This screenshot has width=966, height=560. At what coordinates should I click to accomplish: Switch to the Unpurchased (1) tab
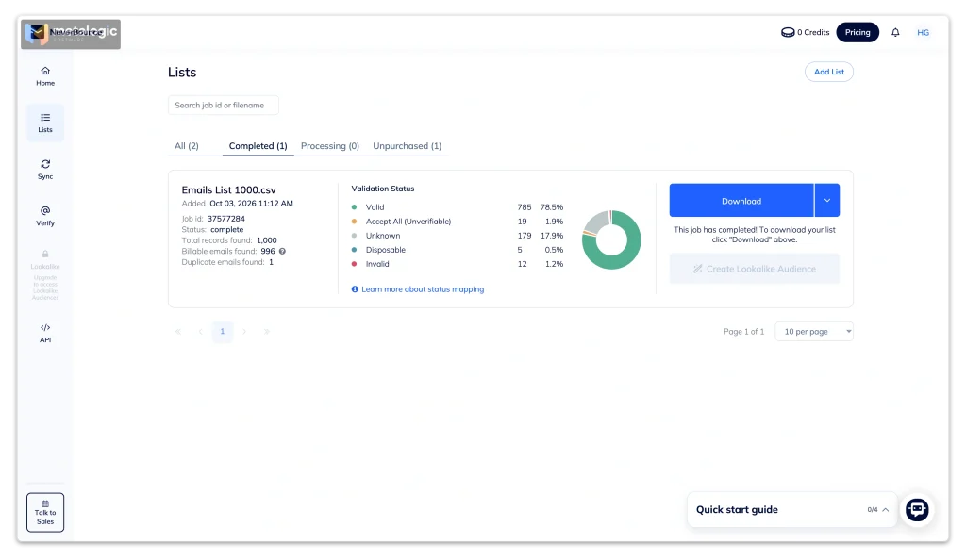point(408,146)
